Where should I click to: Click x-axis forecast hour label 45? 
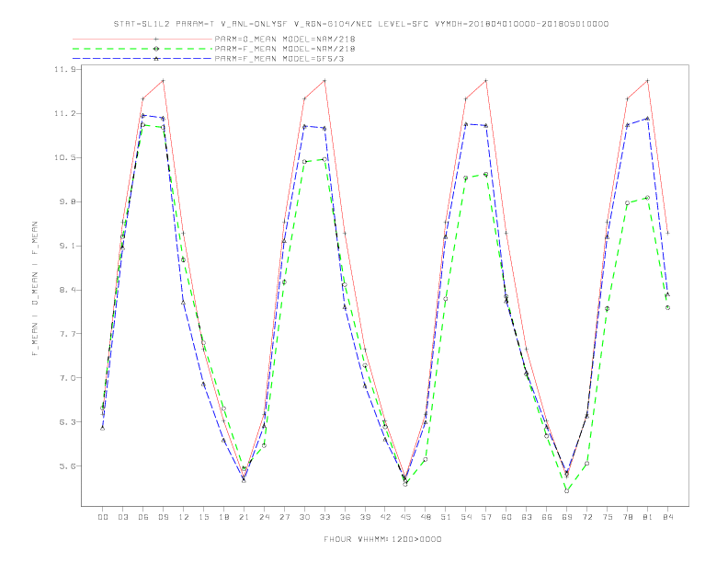pos(405,517)
